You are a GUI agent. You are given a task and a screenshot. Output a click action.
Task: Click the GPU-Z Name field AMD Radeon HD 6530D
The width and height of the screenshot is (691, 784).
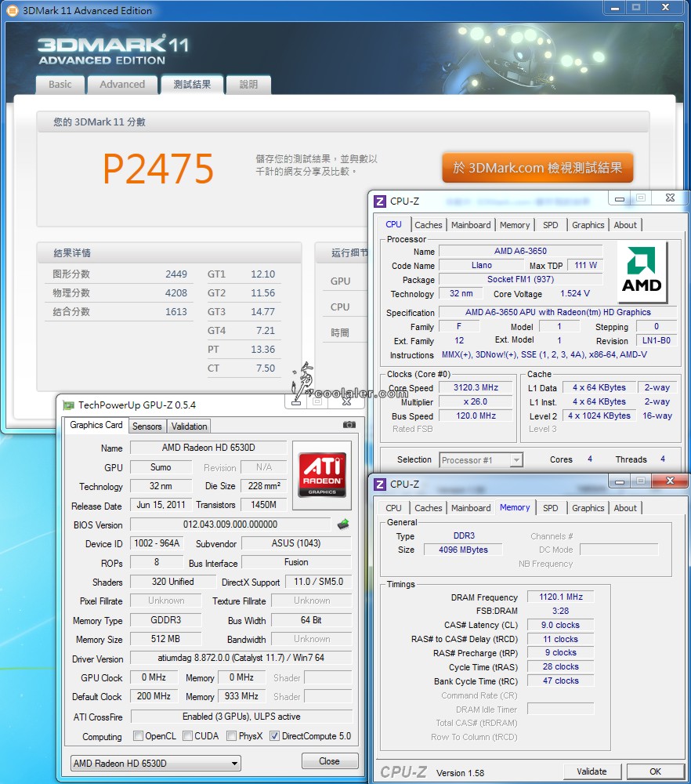(x=208, y=448)
